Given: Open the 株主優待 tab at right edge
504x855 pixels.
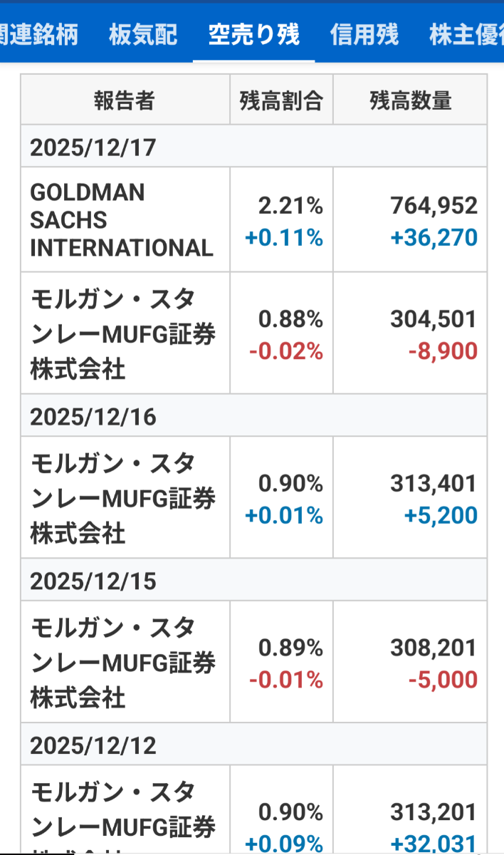Looking at the screenshot, I should (x=466, y=34).
